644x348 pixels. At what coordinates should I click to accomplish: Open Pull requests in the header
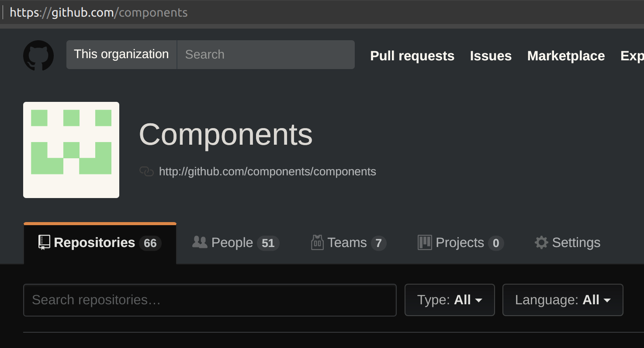point(412,56)
